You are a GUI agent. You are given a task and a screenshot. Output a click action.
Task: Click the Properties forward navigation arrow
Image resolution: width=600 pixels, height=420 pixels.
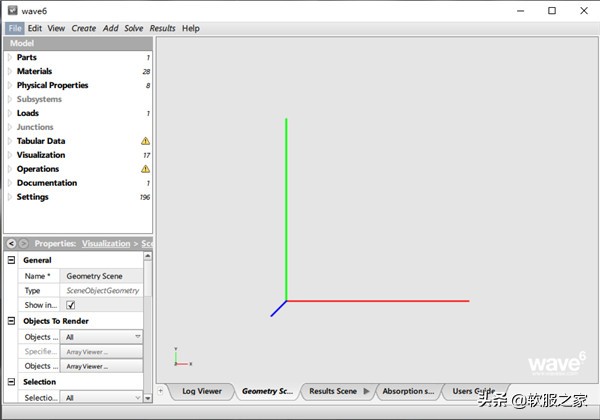pyautogui.click(x=24, y=243)
